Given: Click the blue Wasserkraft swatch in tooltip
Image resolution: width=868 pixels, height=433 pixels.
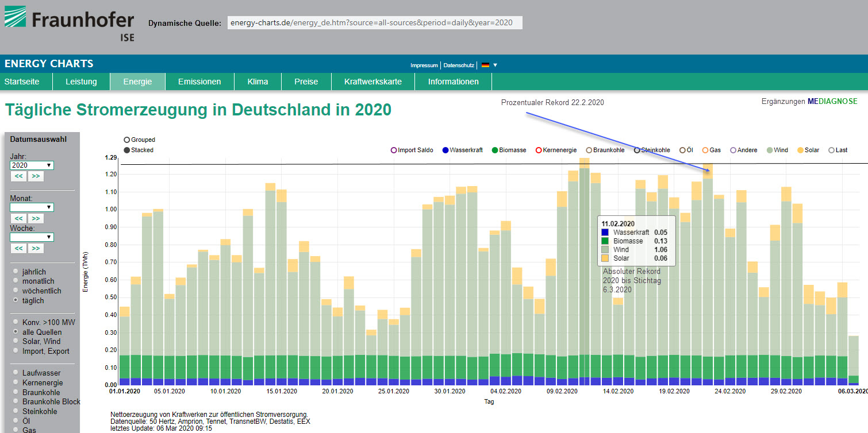Looking at the screenshot, I should click(x=605, y=233).
